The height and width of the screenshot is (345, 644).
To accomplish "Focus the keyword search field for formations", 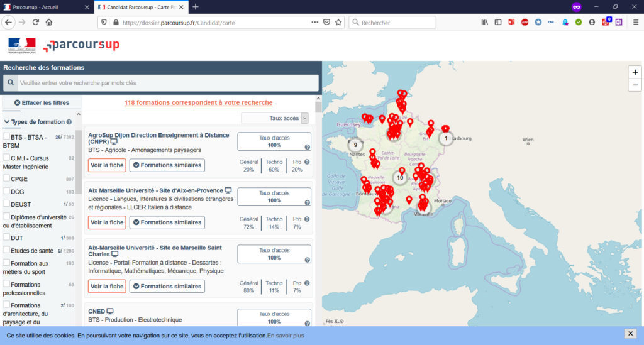I will (x=169, y=83).
